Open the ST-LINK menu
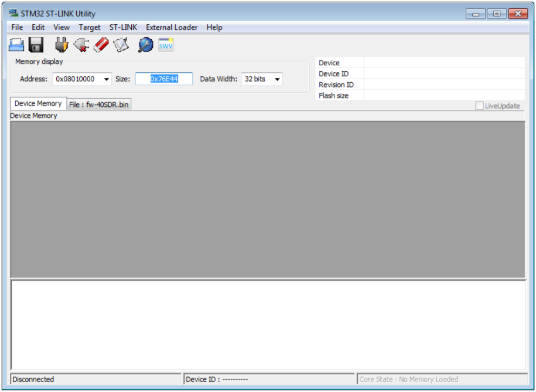 click(x=123, y=28)
